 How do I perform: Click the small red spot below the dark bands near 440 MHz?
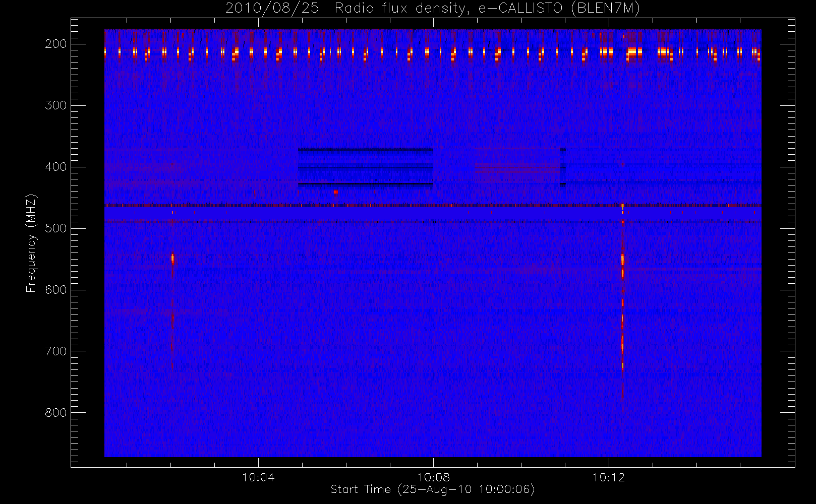pyautogui.click(x=335, y=192)
